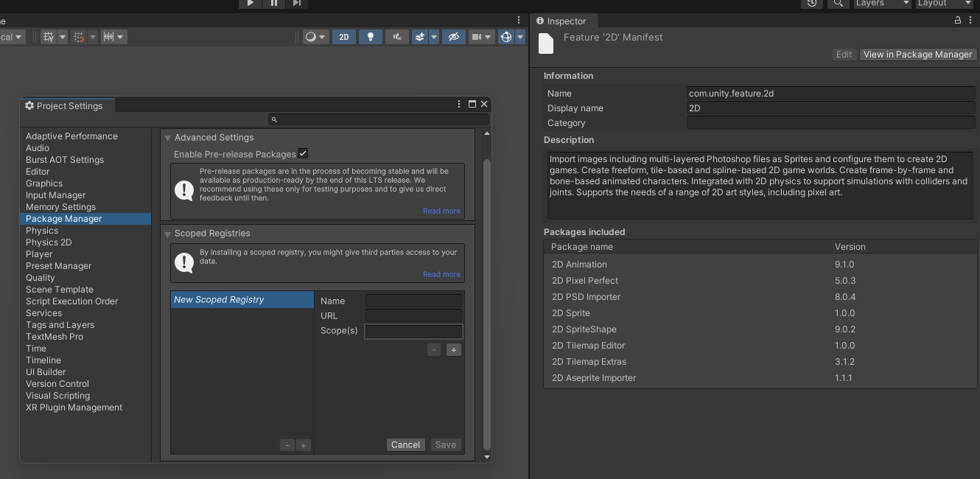Click the 2D Animation package row
The image size is (980, 479).
coord(761,265)
